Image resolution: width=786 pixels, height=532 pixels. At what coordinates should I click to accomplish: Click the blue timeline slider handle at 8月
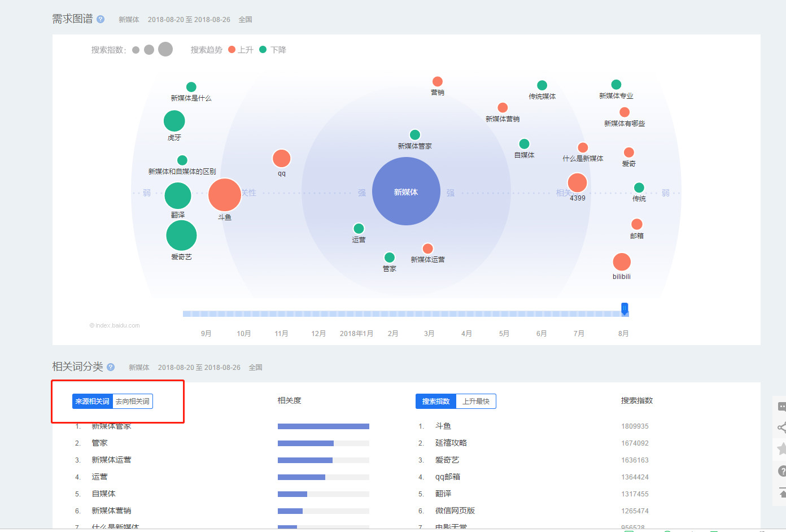[x=625, y=308]
